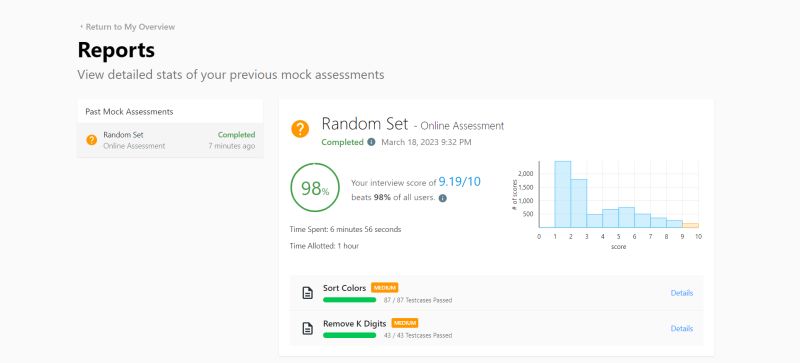This screenshot has width=800, height=363.
Task: Open Details for Remove K Digits
Action: (682, 328)
